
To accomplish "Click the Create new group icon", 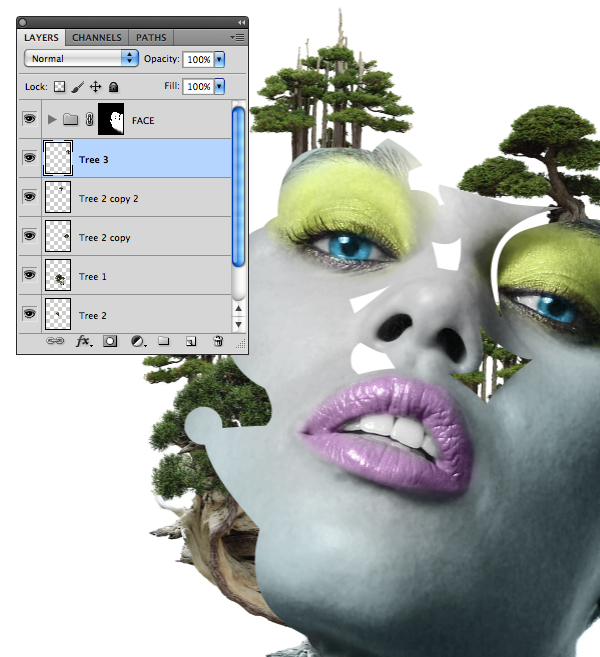I will (164, 341).
